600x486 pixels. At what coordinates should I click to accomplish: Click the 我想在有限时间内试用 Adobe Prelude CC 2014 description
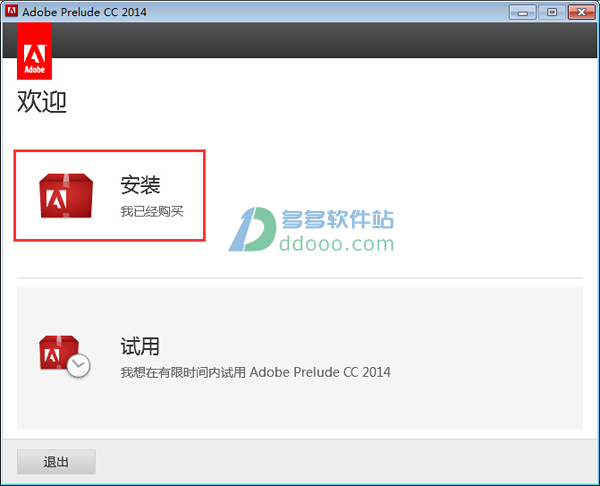(x=256, y=372)
